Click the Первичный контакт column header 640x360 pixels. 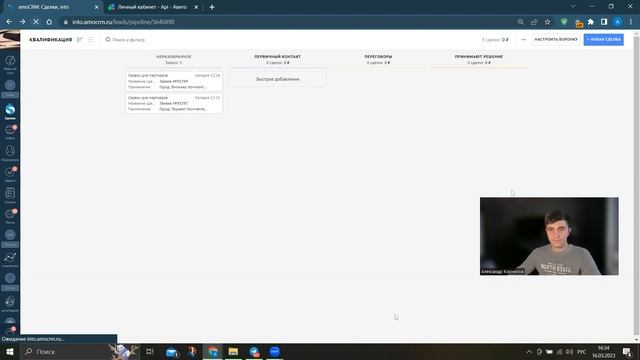coord(278,57)
